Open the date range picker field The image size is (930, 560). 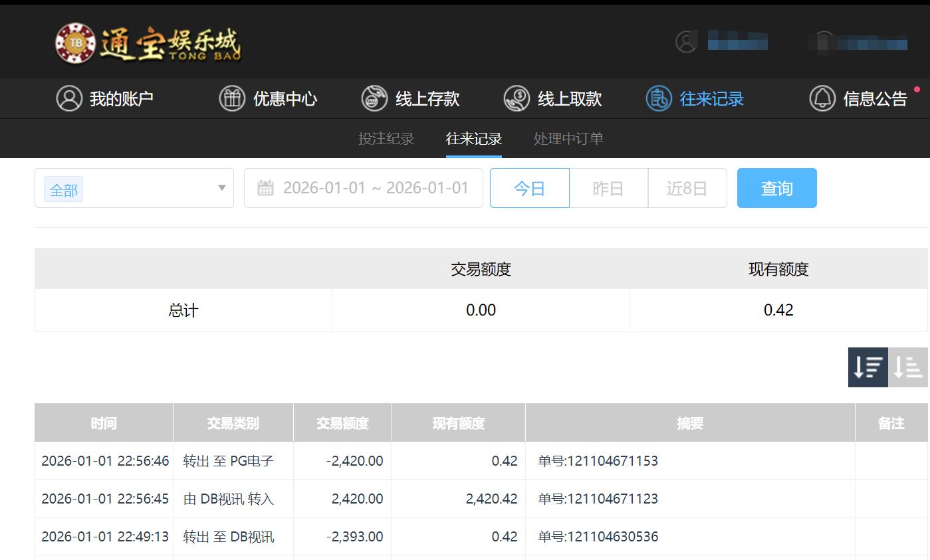click(372, 187)
